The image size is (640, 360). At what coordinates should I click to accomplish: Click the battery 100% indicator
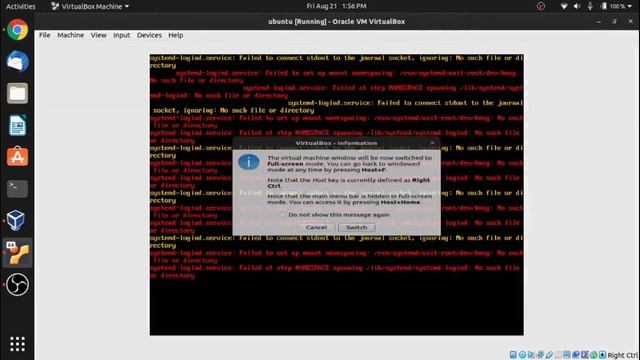(612, 6)
